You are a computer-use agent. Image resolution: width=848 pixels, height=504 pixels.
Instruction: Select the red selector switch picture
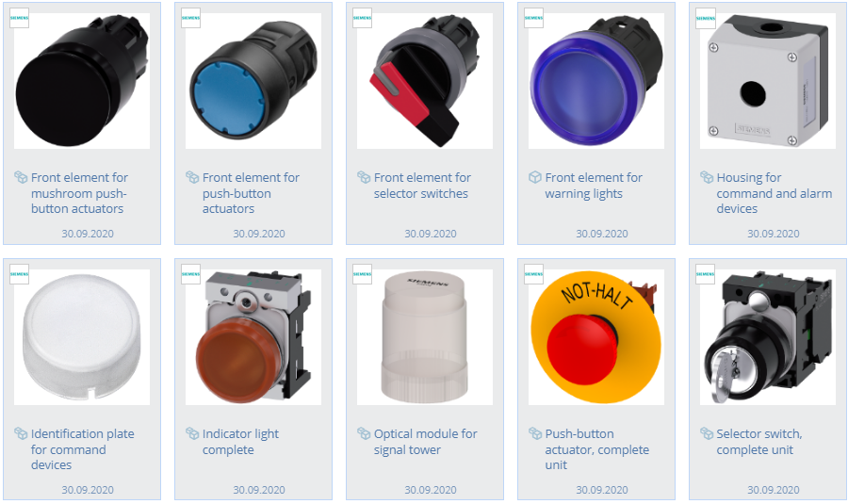click(425, 81)
